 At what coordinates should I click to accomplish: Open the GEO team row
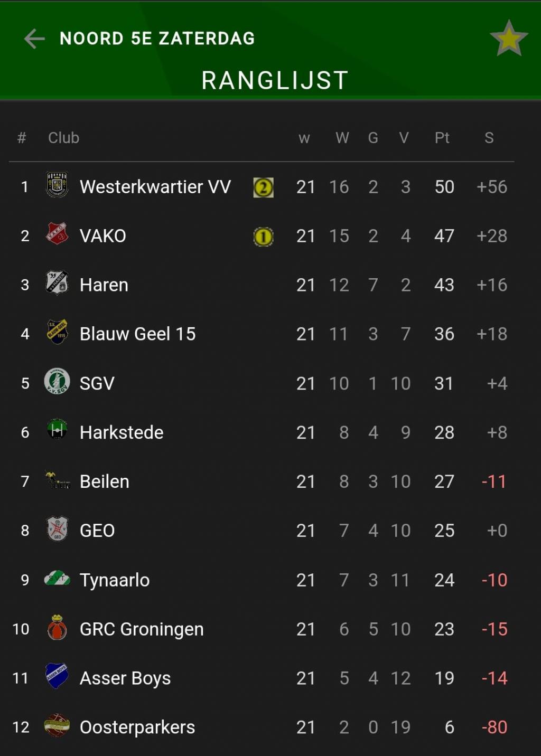point(262,531)
